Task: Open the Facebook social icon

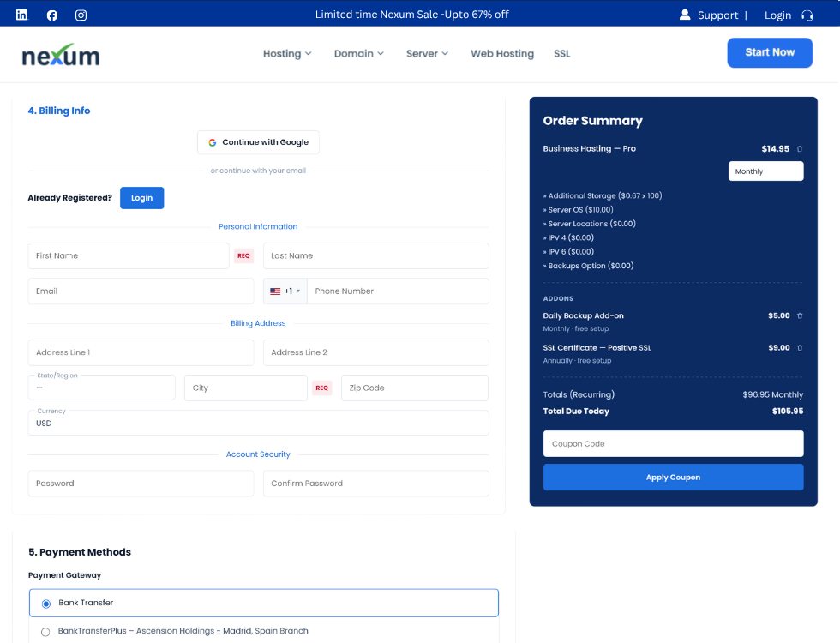Action: 52,15
